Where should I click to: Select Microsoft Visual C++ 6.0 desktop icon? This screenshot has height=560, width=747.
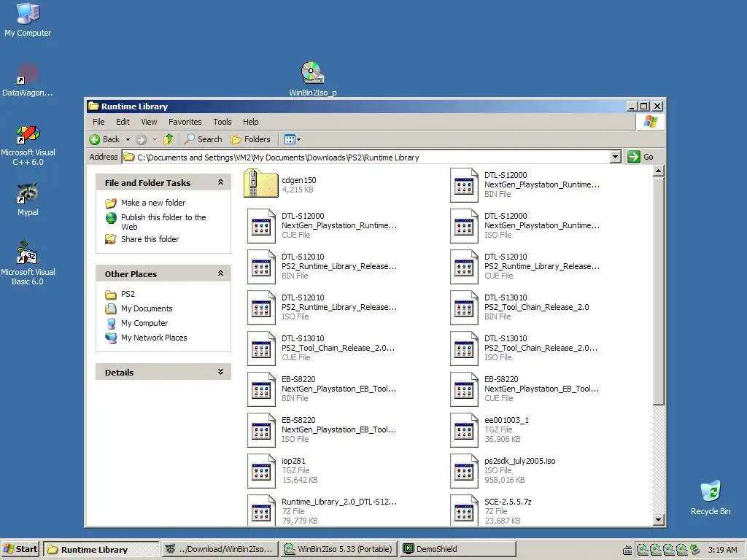(x=28, y=145)
